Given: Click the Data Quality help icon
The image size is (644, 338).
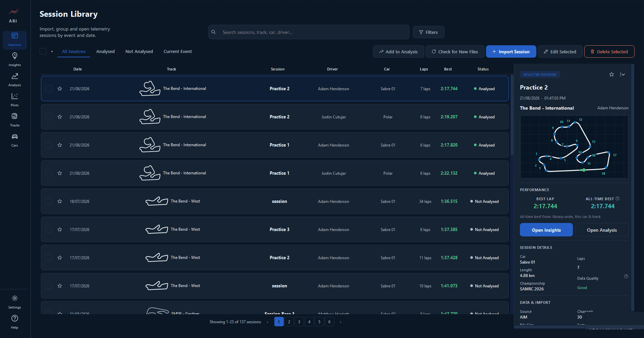Looking at the screenshot, I should click(x=626, y=276).
